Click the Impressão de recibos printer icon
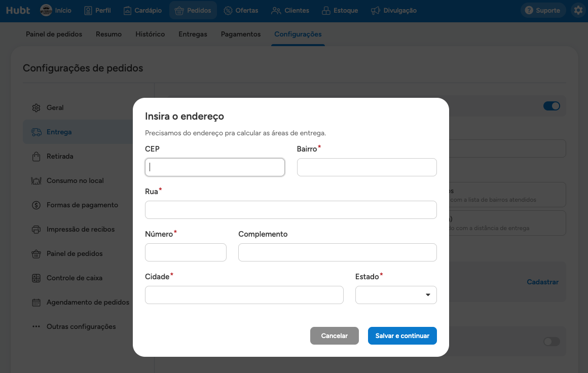 coord(36,230)
